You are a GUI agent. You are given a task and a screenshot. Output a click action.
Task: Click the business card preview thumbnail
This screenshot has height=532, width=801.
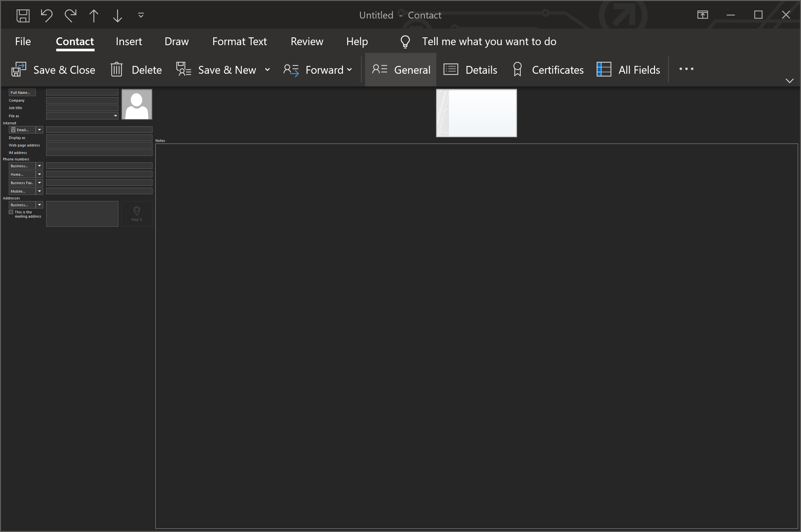click(x=476, y=113)
